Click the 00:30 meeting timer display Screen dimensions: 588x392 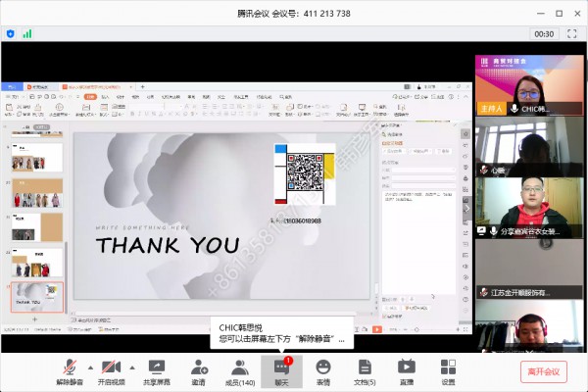click(x=545, y=33)
